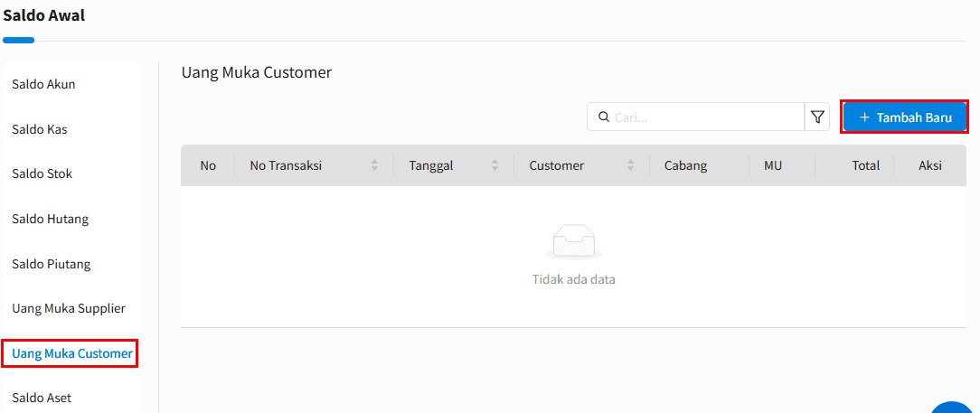Select Saldo Kas in sidebar

40,130
